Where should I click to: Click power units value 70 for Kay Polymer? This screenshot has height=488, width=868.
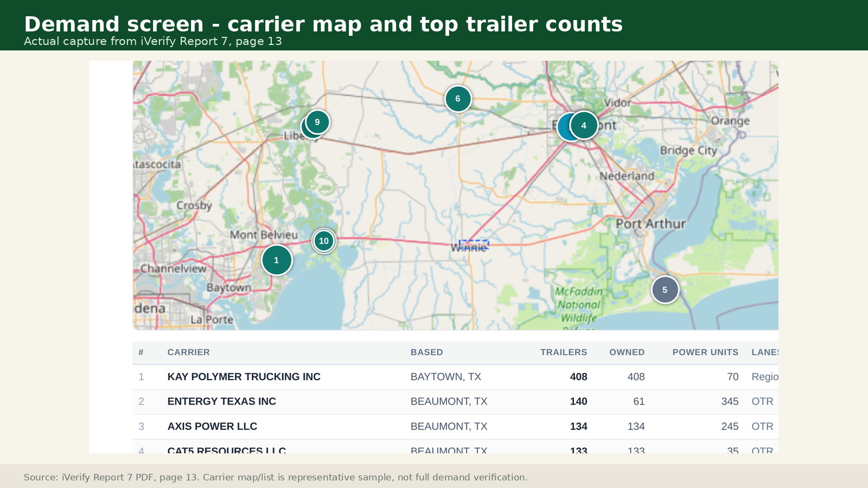pyautogui.click(x=733, y=377)
